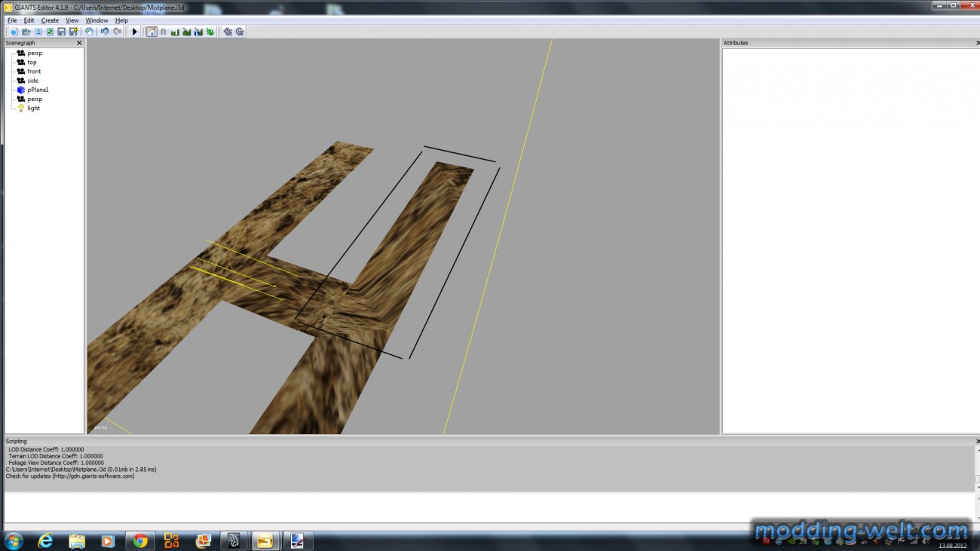Open the Edit menu
The height and width of the screenshot is (551, 980).
click(29, 20)
